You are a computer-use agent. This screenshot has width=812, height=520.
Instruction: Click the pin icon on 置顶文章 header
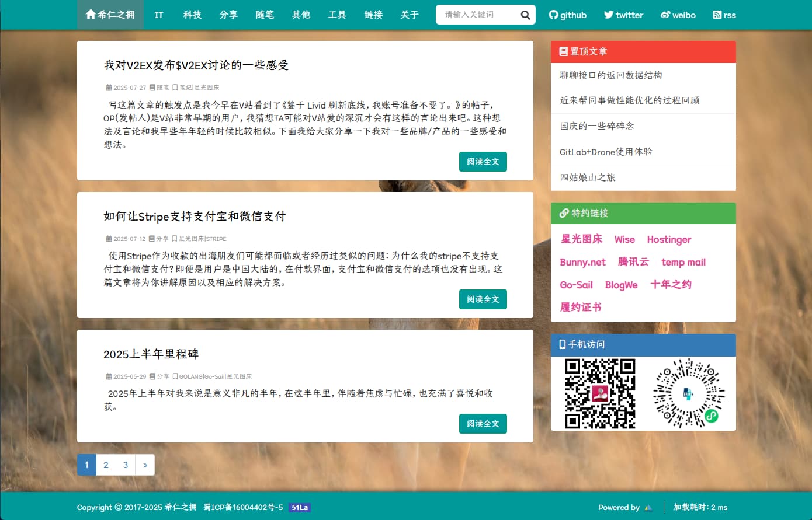pos(563,51)
